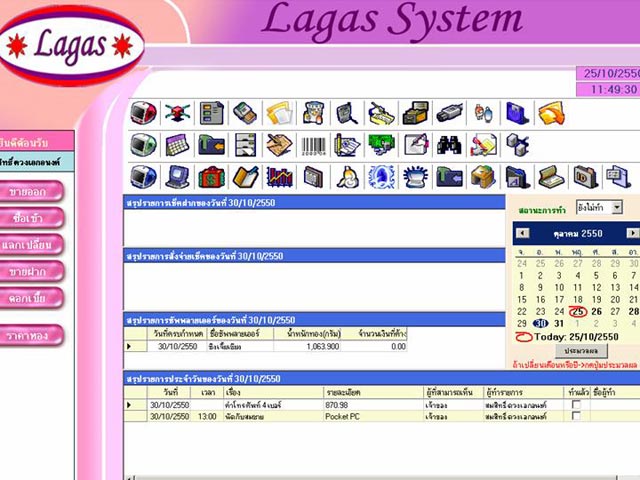Open the blue iMac monitor icon
This screenshot has height=480, width=640.
[x=143, y=177]
